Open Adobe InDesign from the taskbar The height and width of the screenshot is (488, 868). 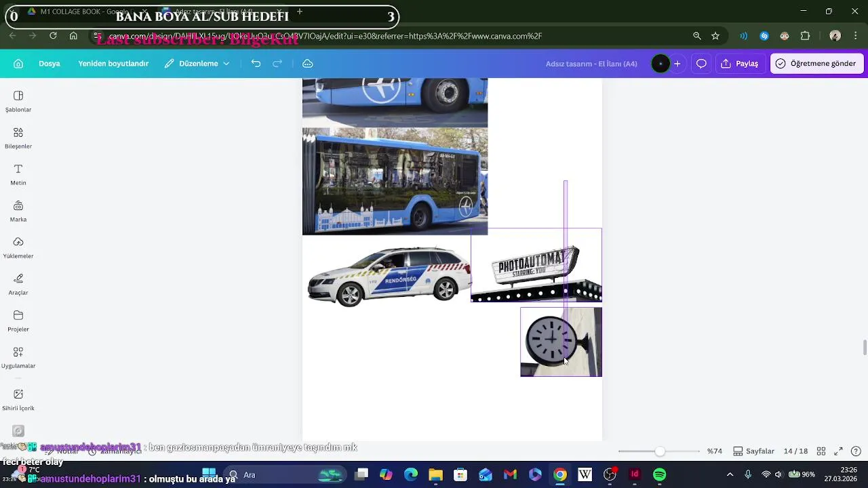point(635,474)
